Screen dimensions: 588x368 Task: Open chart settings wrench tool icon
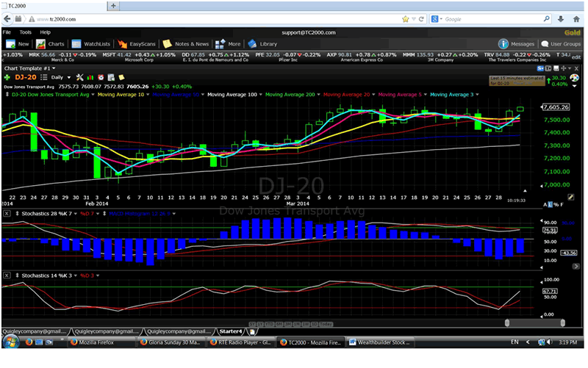pyautogui.click(x=79, y=77)
